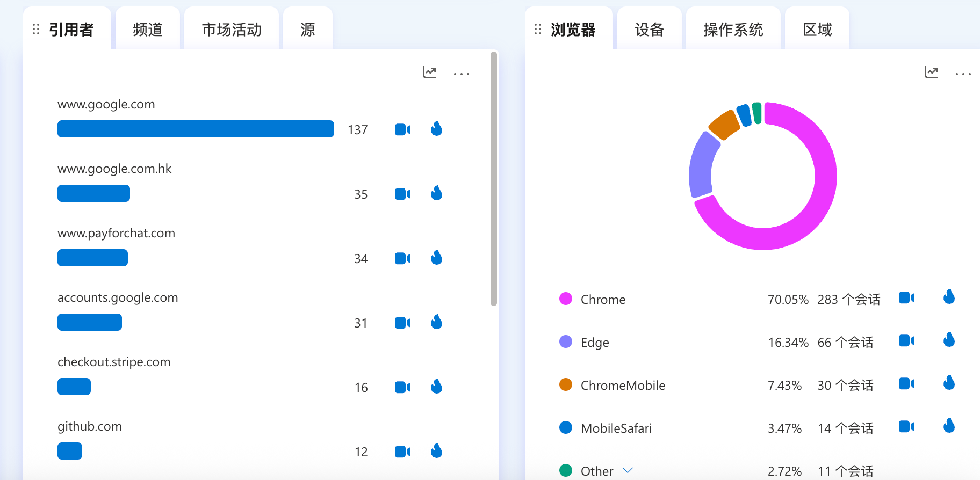Screen dimensions: 980x480
Task: Switch to the 设备 tab
Action: click(650, 28)
